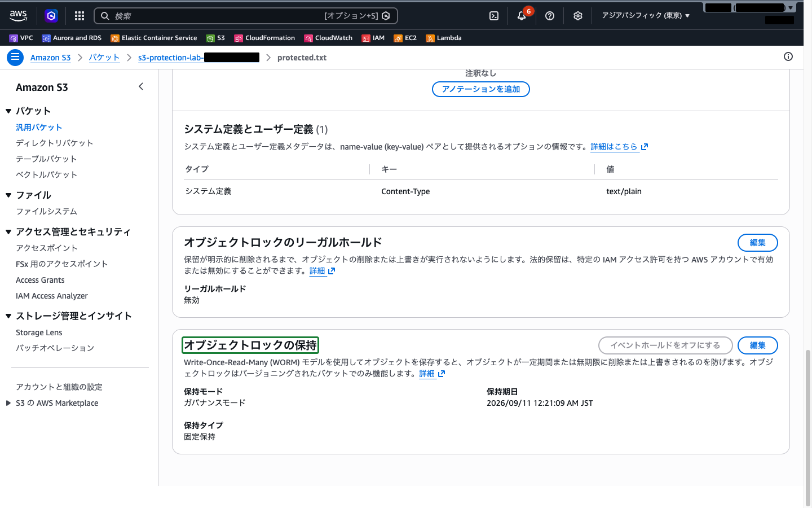Click the Amazon Q hexagon icon
Image resolution: width=812 pixels, height=508 pixels.
click(x=51, y=16)
